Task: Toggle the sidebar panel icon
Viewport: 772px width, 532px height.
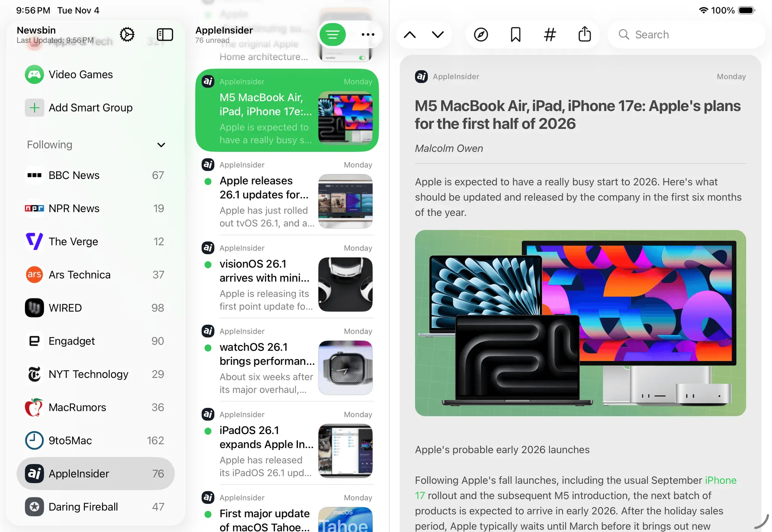Action: coord(165,35)
